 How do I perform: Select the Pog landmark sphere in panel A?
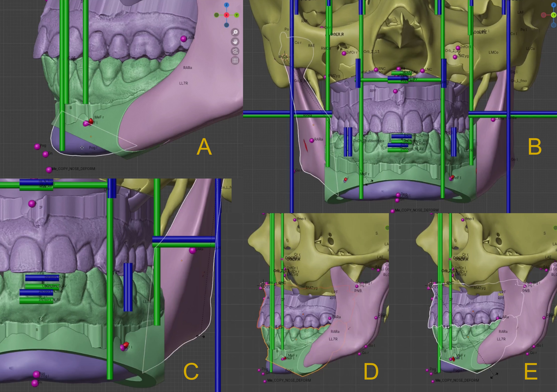(x=37, y=146)
